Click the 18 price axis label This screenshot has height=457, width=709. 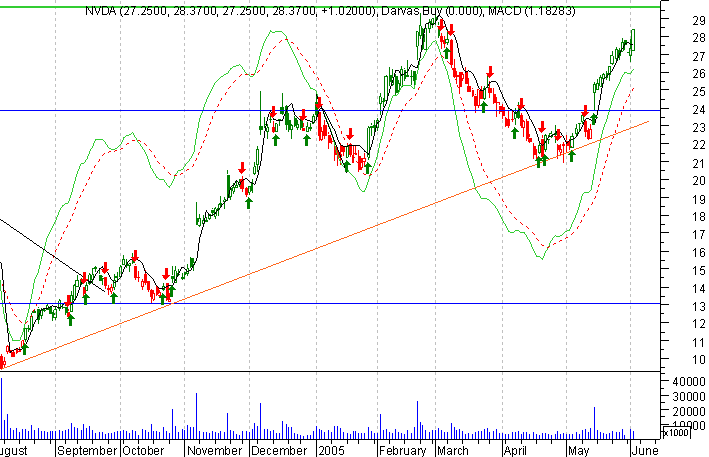tap(699, 217)
